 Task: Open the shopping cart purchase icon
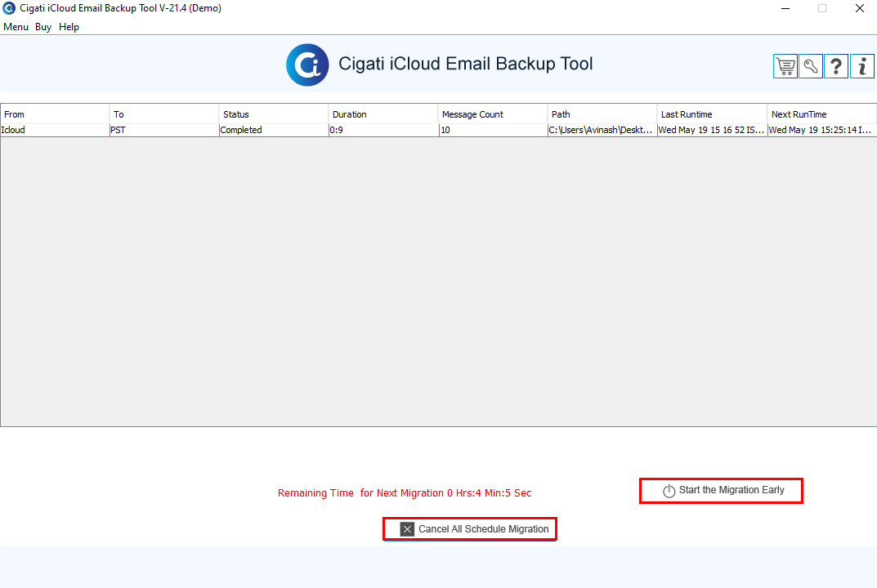tap(785, 66)
